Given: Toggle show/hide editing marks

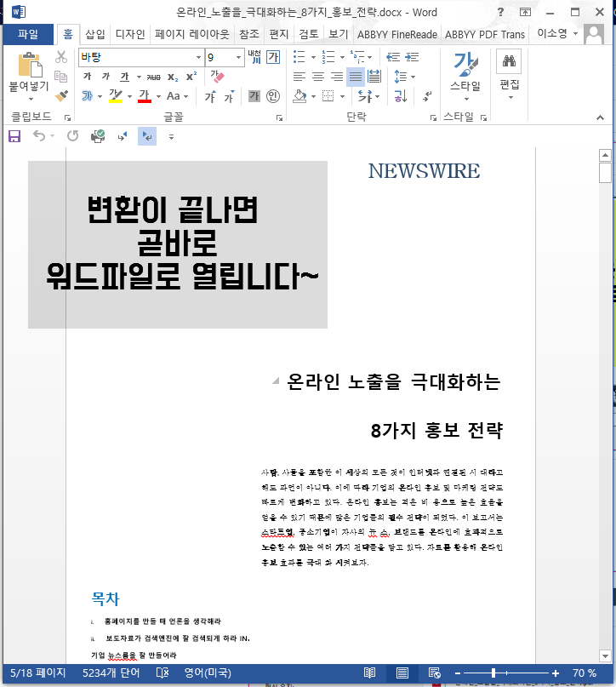Looking at the screenshot, I should pos(428,96).
